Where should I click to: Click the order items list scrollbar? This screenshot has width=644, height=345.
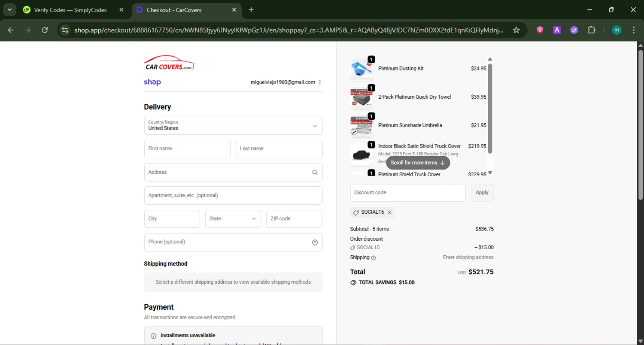click(x=490, y=108)
